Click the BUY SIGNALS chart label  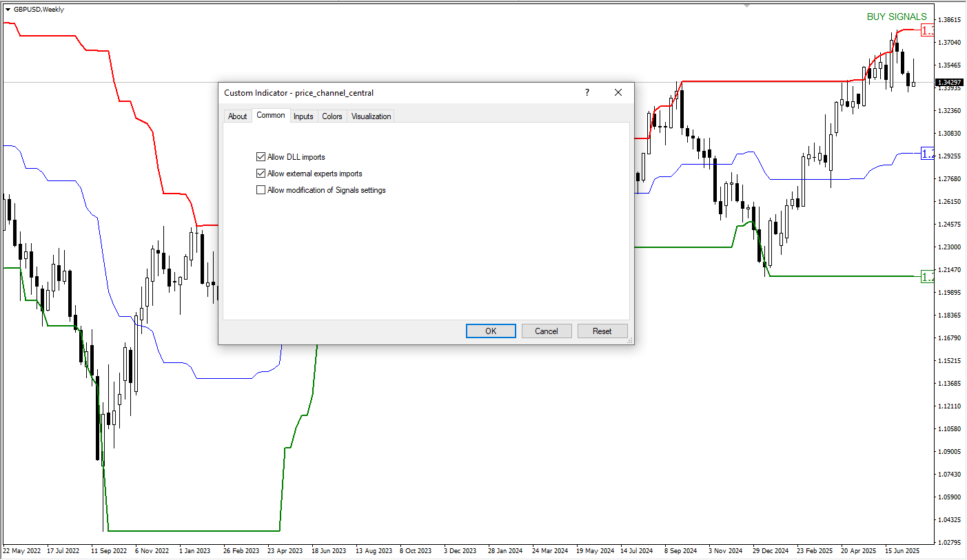[897, 17]
